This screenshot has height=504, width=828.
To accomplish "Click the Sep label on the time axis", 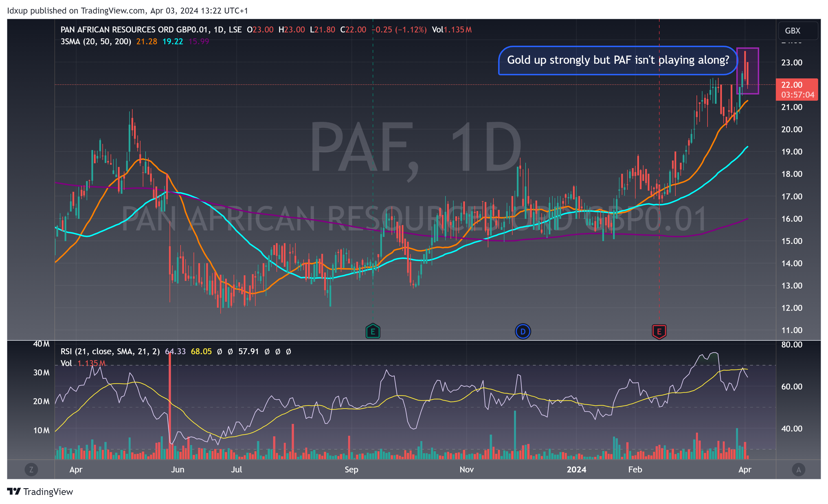I will pos(352,469).
